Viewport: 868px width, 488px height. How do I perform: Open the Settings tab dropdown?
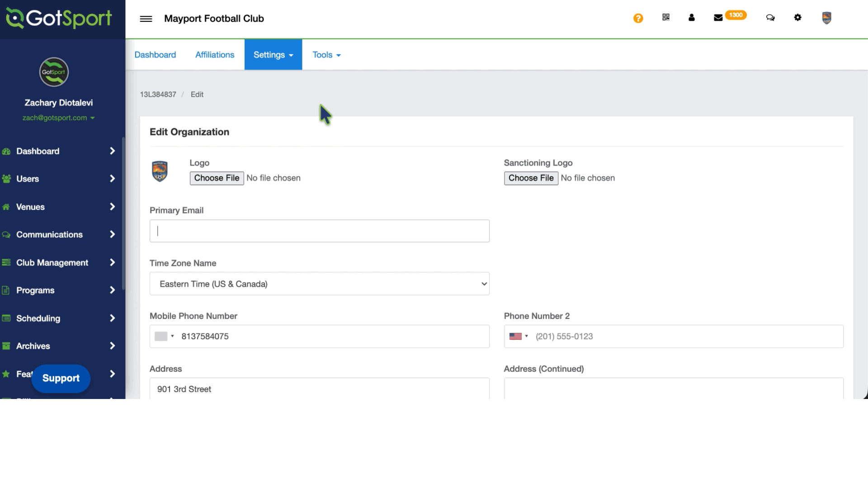(273, 55)
